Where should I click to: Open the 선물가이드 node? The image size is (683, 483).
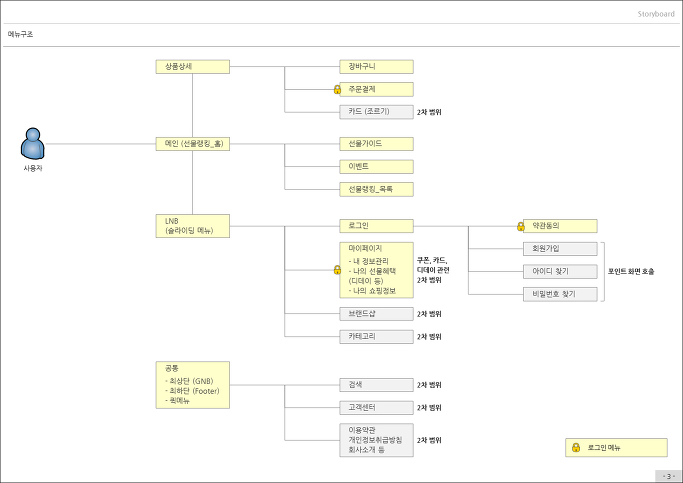[376, 144]
